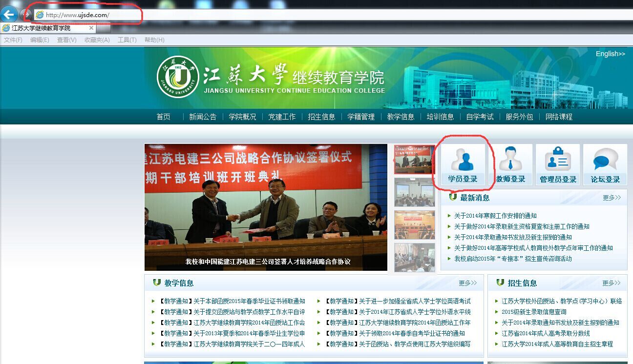Image resolution: width=633 pixels, height=364 pixels.
Task: Open 学籍管理 navigation item
Action: click(361, 117)
